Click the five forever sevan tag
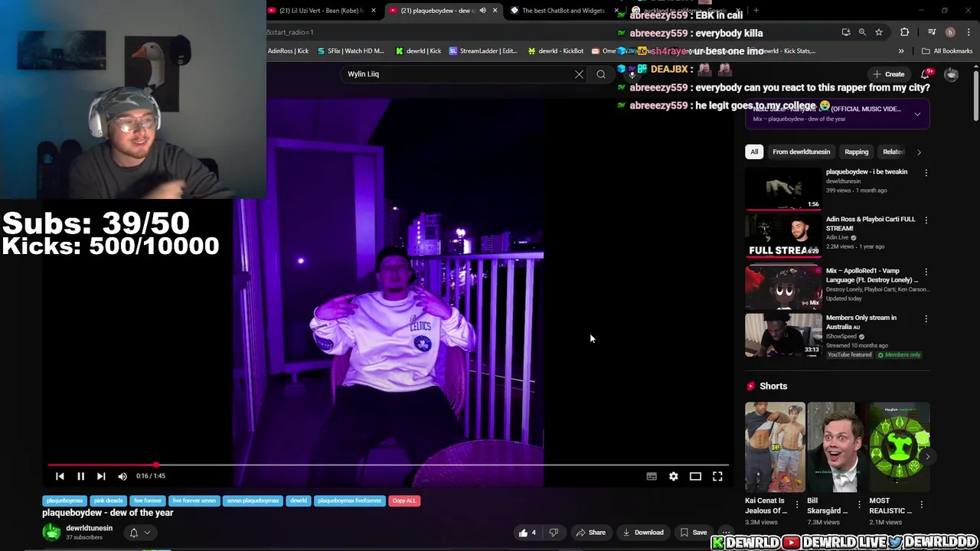The height and width of the screenshot is (551, 980). tap(194, 500)
